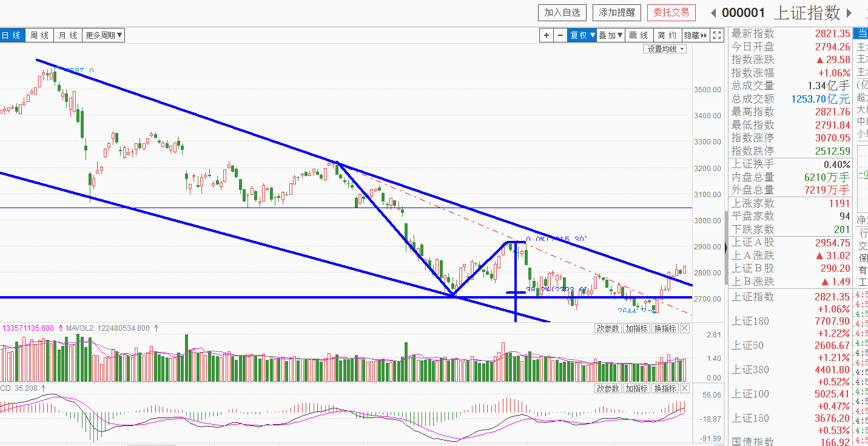Click 指数涨停 value 3070.95

pos(833,138)
